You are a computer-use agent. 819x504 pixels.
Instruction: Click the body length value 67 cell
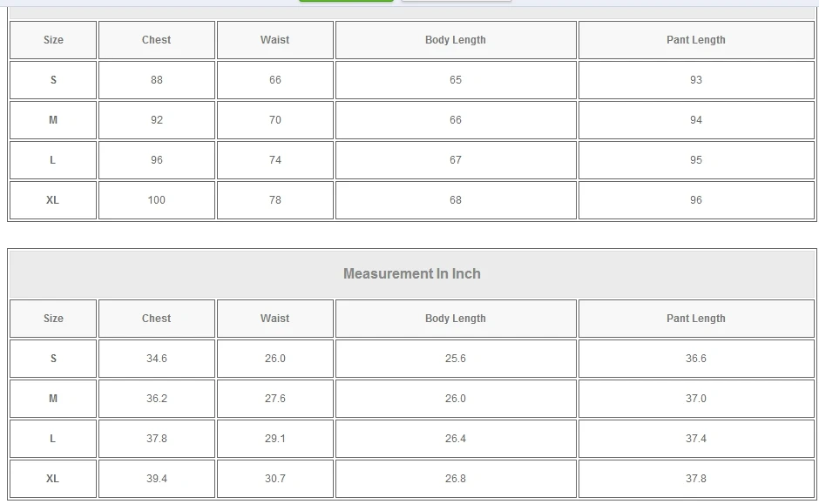(x=456, y=160)
